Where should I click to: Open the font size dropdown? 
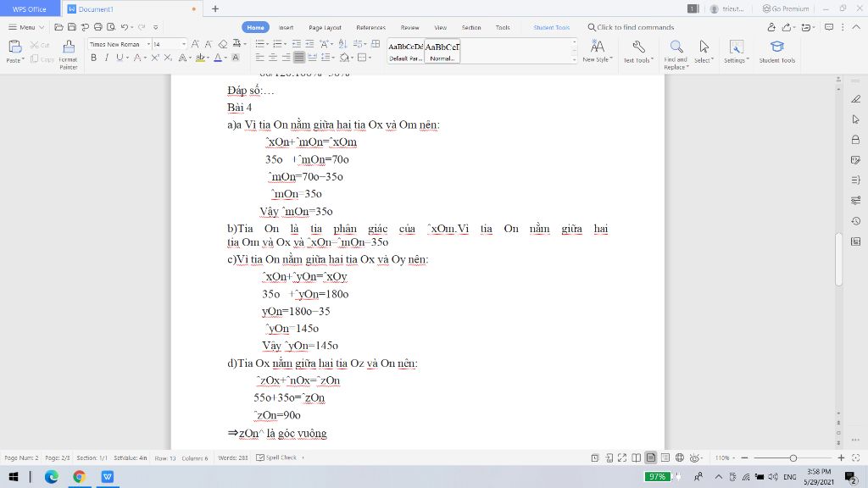coord(184,44)
